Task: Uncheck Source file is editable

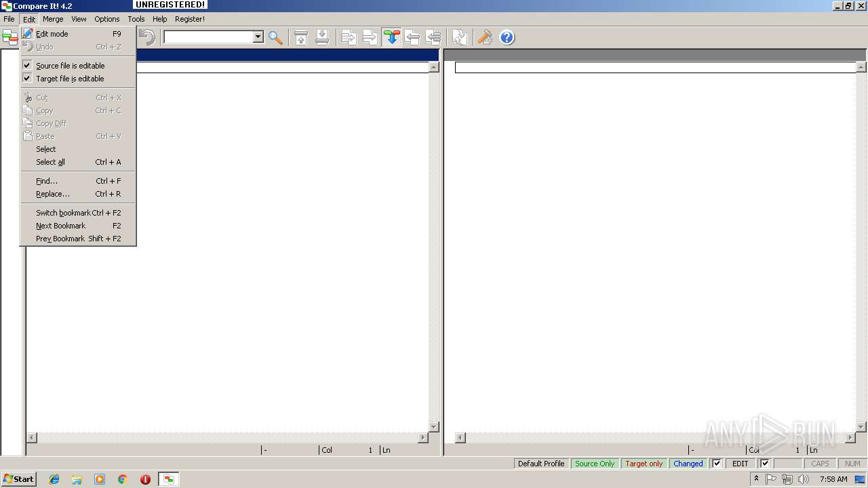Action: coord(78,66)
